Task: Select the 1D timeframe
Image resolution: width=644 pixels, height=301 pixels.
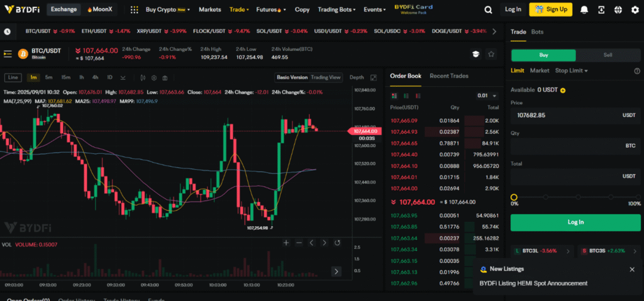Action: tap(109, 77)
